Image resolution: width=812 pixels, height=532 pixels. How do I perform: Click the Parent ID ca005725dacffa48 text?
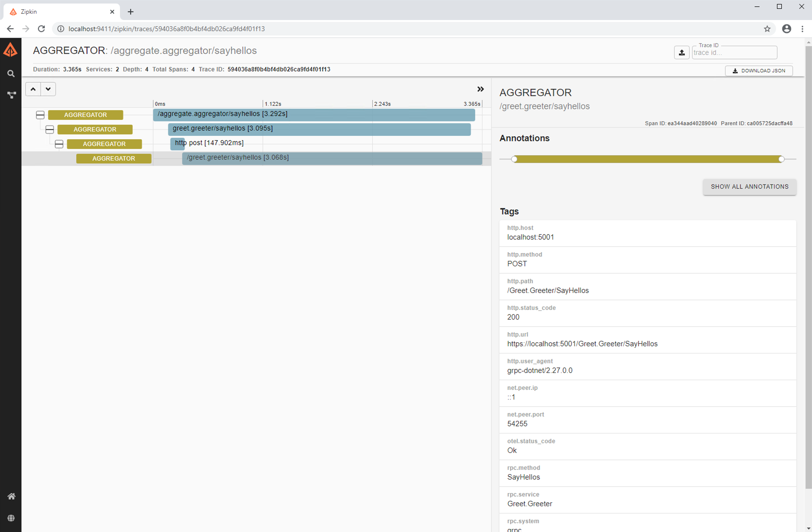coord(756,123)
